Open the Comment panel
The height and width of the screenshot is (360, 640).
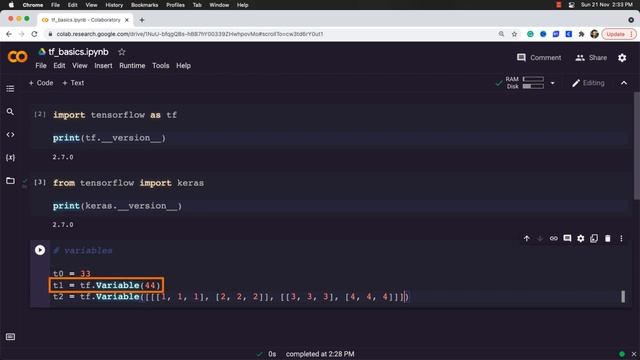pyautogui.click(x=539, y=58)
